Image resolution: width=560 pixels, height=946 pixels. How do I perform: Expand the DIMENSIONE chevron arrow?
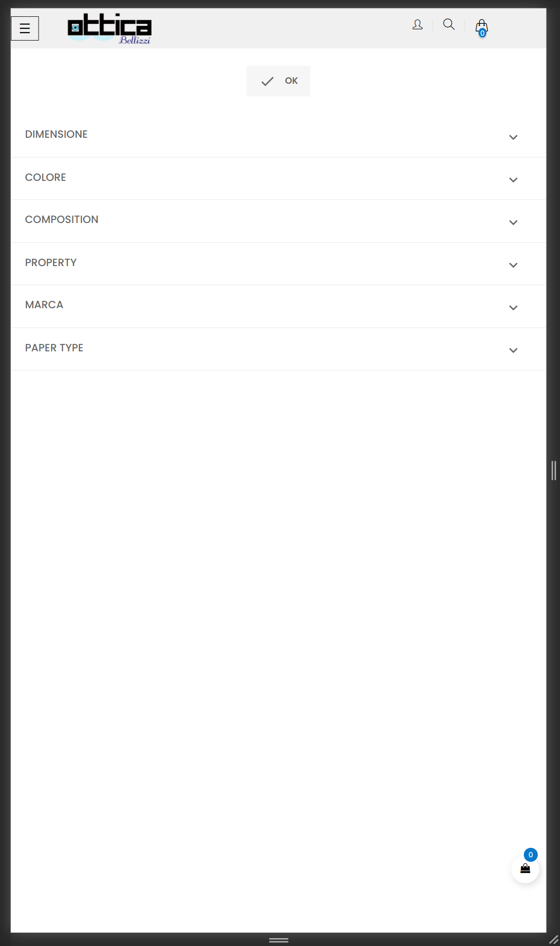[513, 137]
